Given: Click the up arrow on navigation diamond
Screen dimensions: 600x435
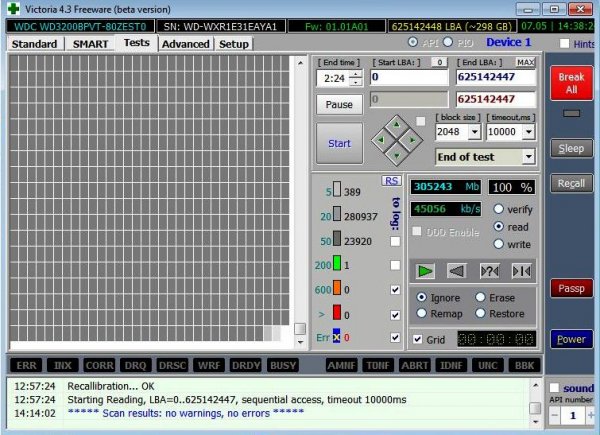Looking at the screenshot, I should [x=397, y=124].
